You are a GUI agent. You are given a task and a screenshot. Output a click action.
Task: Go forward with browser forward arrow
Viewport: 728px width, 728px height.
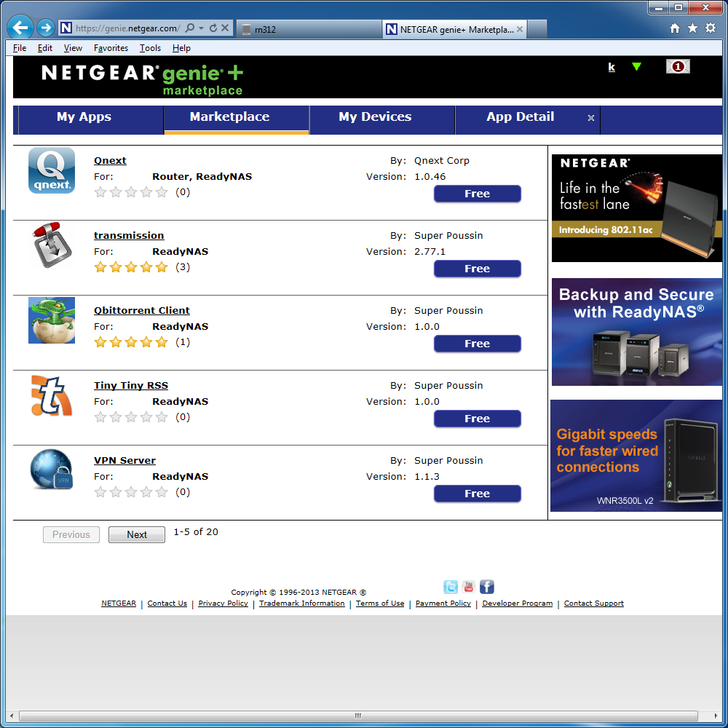[x=45, y=28]
